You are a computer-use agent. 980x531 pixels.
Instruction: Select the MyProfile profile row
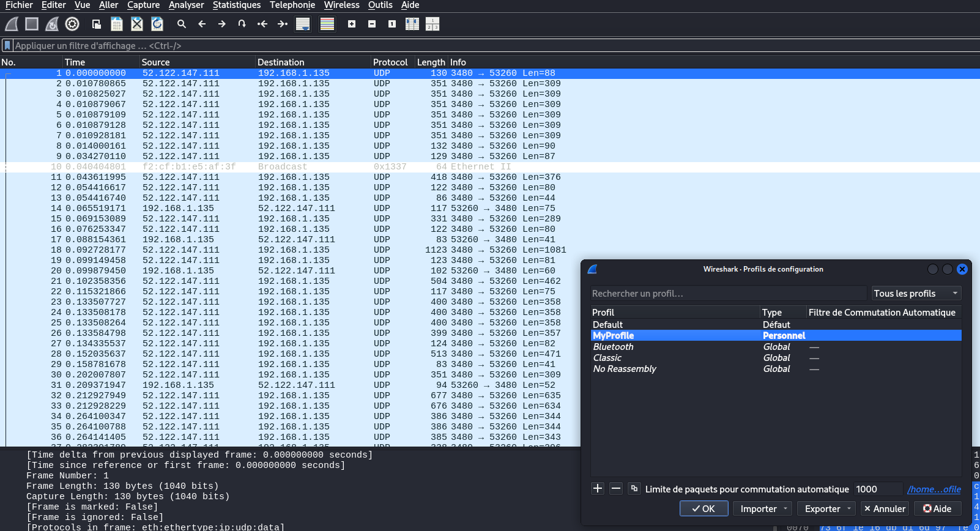point(776,336)
